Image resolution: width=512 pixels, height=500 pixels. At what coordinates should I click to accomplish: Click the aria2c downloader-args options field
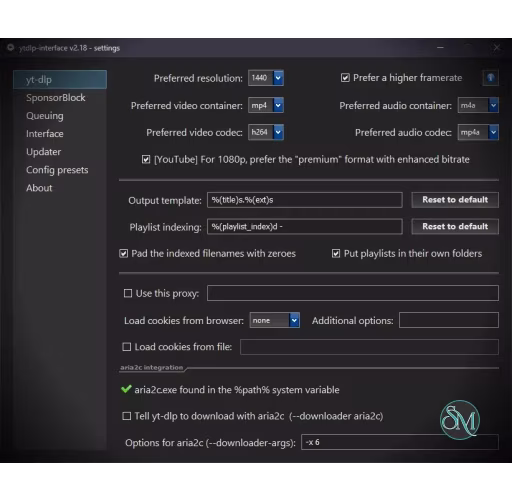point(400,442)
